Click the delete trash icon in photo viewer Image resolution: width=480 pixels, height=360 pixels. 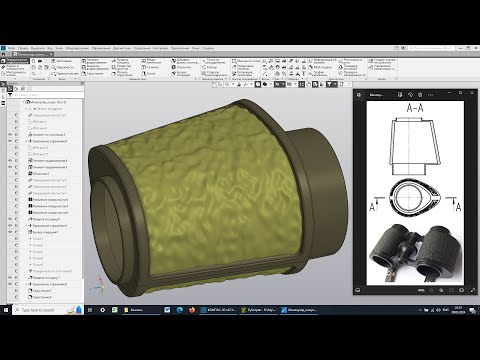[x=420, y=95]
